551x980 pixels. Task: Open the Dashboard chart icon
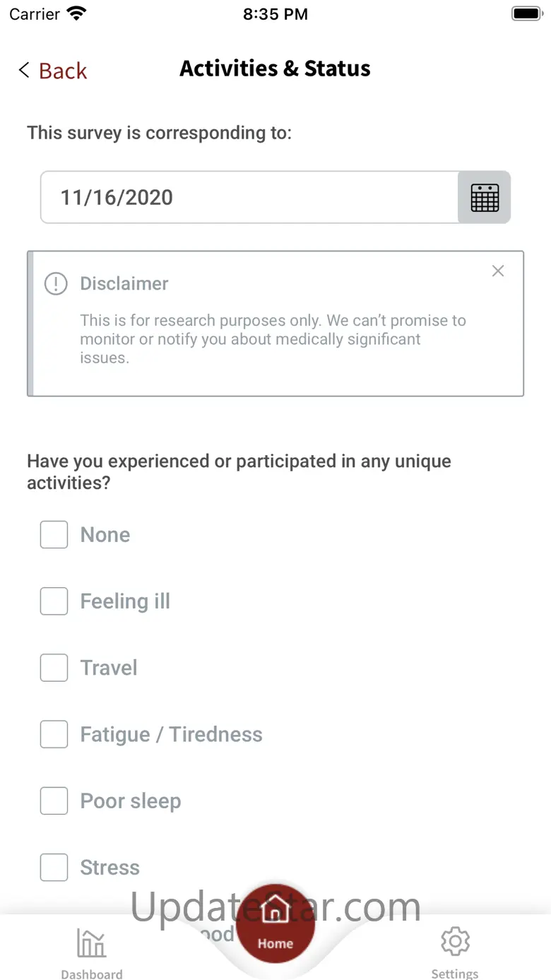click(91, 943)
